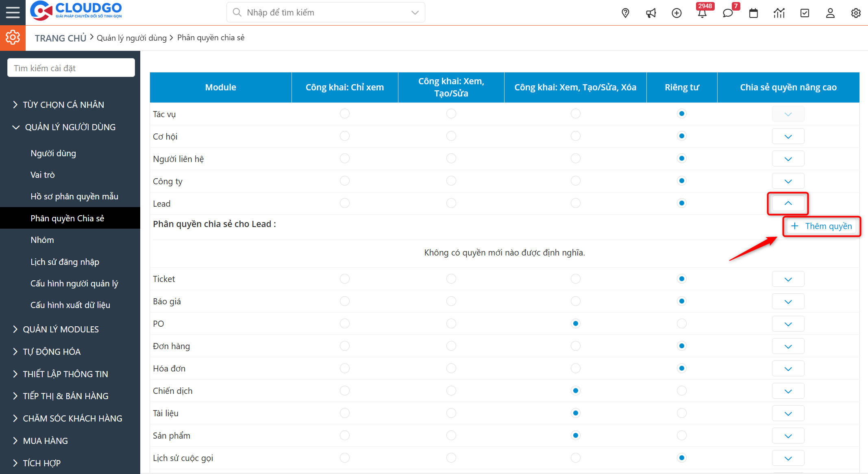Open the user profile icon
868x474 pixels.
[830, 13]
